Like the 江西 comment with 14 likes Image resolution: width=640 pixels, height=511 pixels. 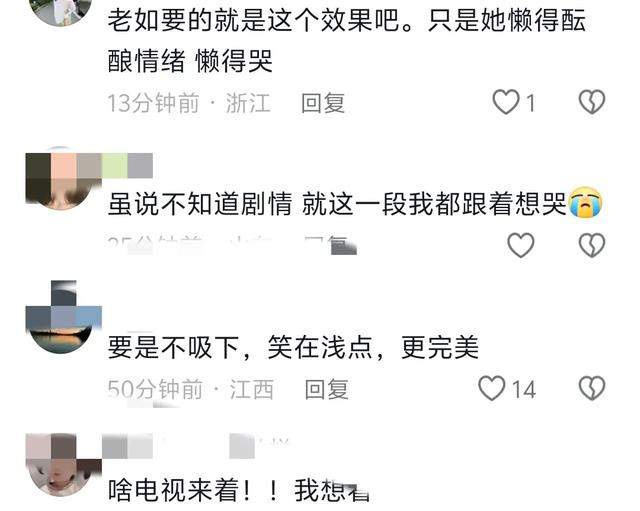tap(492, 388)
